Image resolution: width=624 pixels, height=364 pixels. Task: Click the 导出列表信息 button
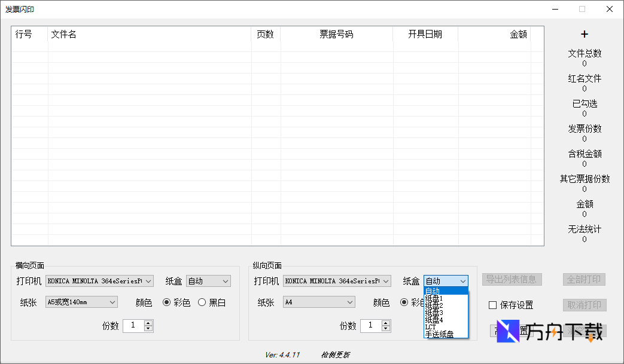tap(512, 279)
